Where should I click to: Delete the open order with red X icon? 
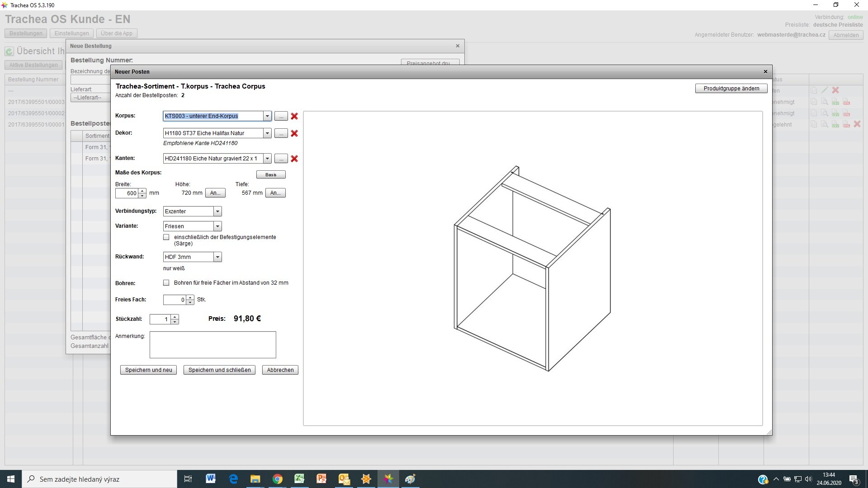(x=835, y=90)
